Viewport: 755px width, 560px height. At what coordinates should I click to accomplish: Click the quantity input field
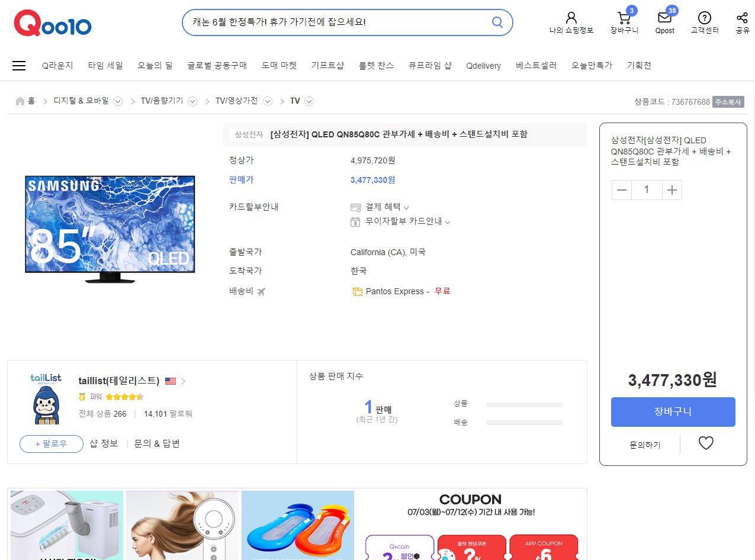click(x=647, y=190)
